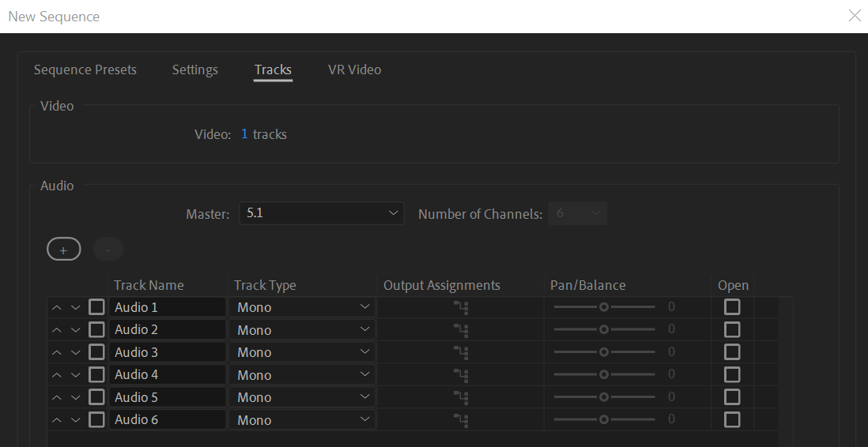
Task: Click the add audio track plus button
Action: coord(64,250)
